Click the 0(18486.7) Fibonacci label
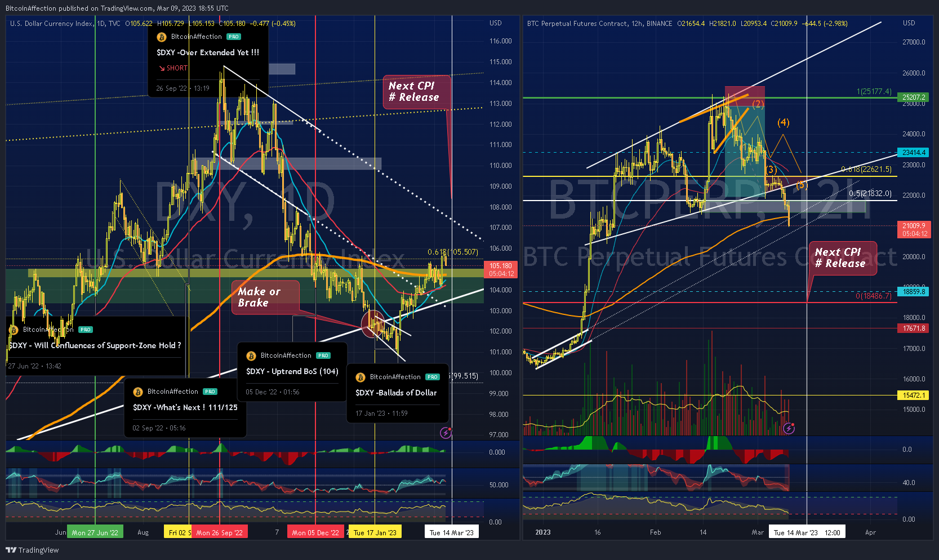This screenshot has height=560, width=939. [874, 296]
